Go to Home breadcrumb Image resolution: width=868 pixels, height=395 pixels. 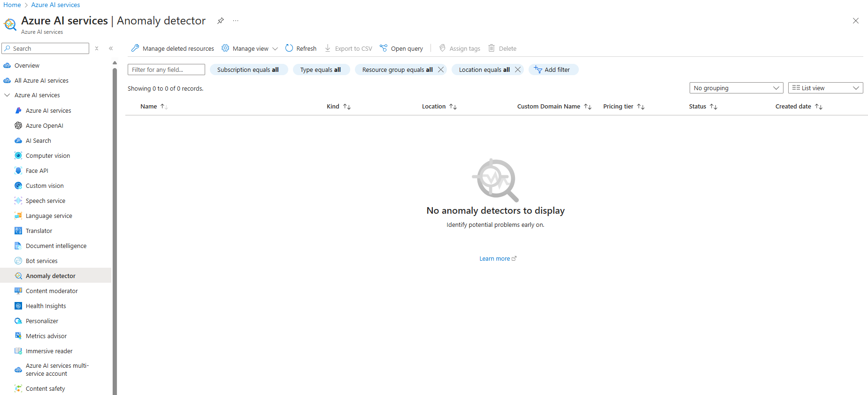pyautogui.click(x=12, y=5)
